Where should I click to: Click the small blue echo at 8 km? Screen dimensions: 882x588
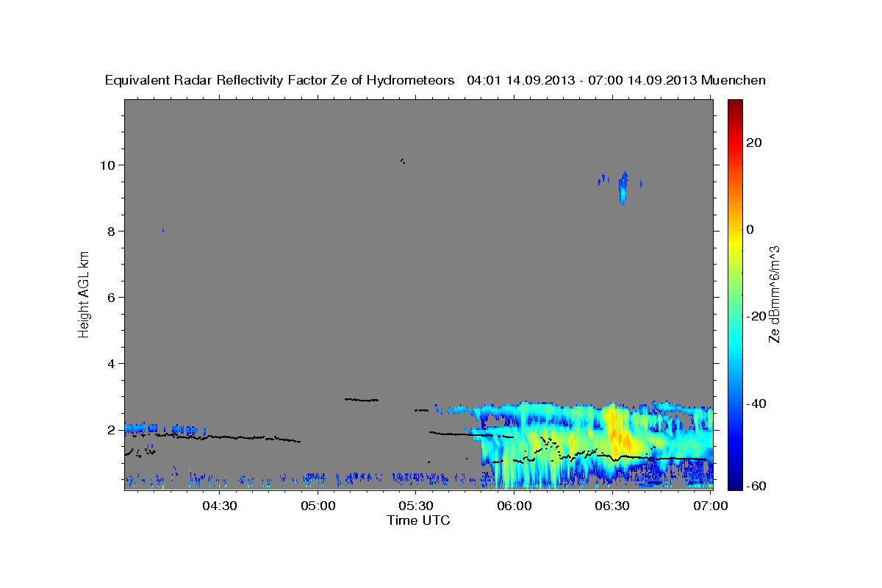click(x=163, y=230)
